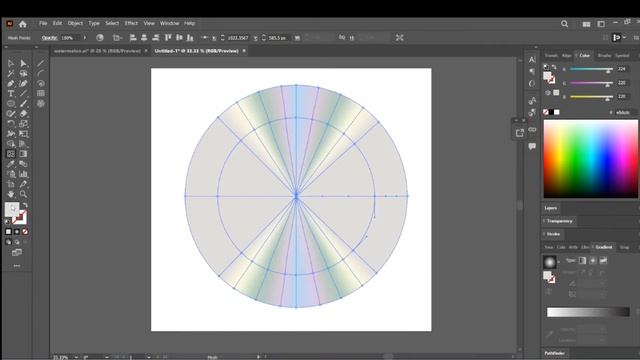The width and height of the screenshot is (640, 360).
Task: Select the Direct Selection tool
Action: tap(23, 63)
